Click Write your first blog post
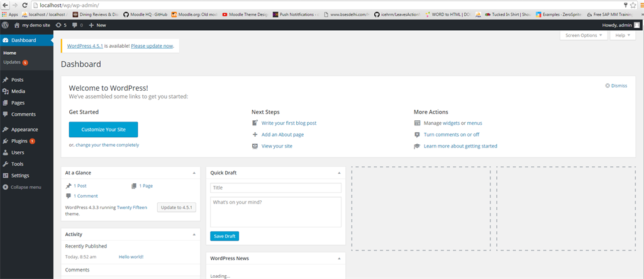The image size is (644, 279). tap(289, 123)
